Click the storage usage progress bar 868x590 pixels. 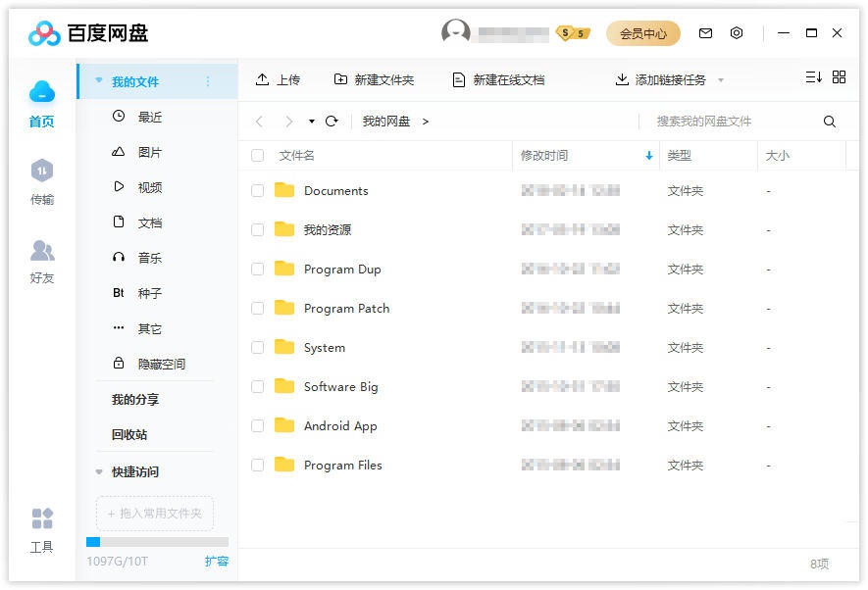pyautogui.click(x=157, y=542)
